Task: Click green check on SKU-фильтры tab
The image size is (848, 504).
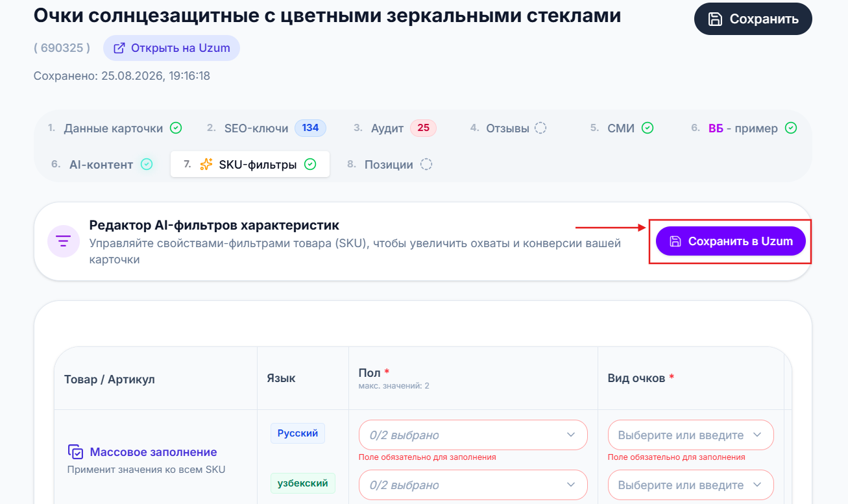Action: pos(310,165)
